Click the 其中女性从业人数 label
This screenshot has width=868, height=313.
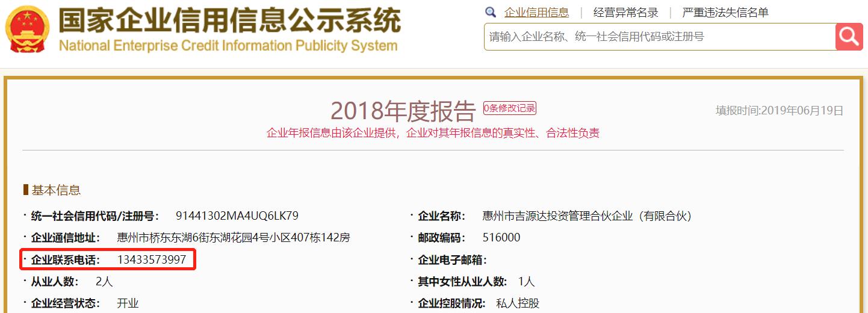(462, 282)
